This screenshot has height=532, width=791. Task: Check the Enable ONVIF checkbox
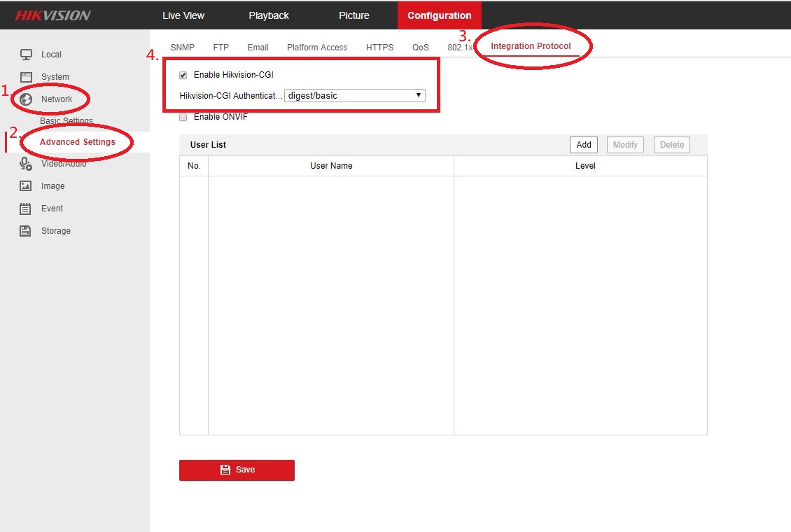point(183,117)
